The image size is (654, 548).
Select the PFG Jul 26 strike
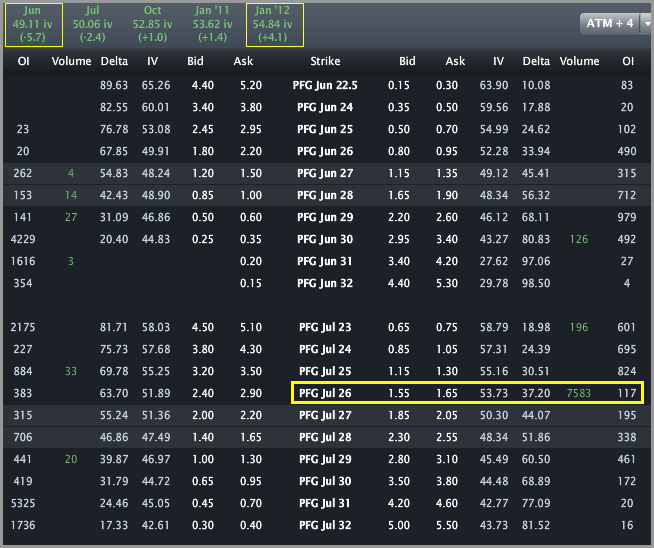click(x=325, y=393)
